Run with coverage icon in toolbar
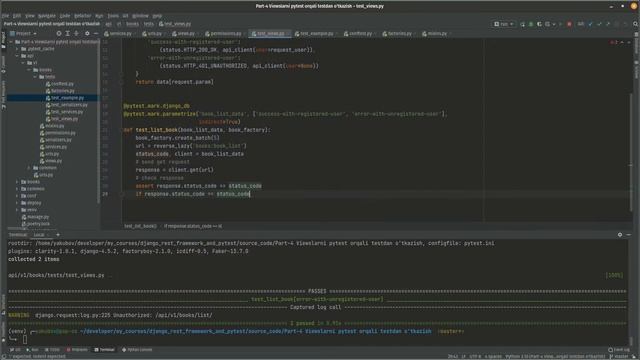The height and width of the screenshot is (360, 640). pos(539,24)
